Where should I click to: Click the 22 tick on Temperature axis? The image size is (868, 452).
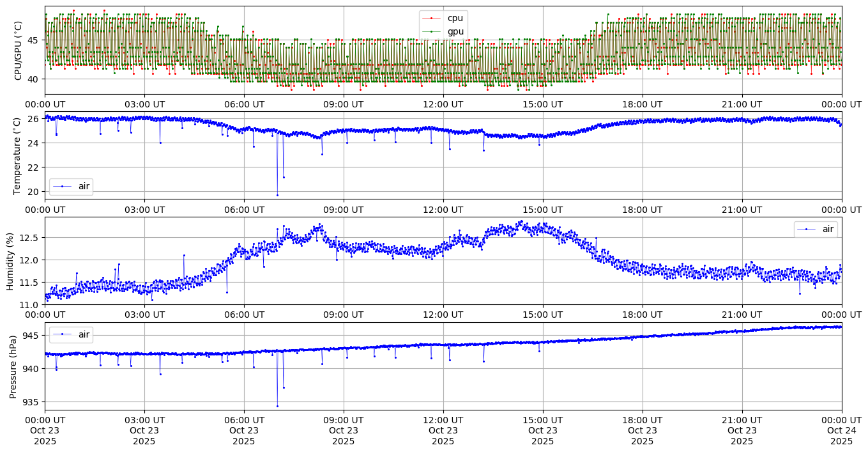(x=34, y=168)
